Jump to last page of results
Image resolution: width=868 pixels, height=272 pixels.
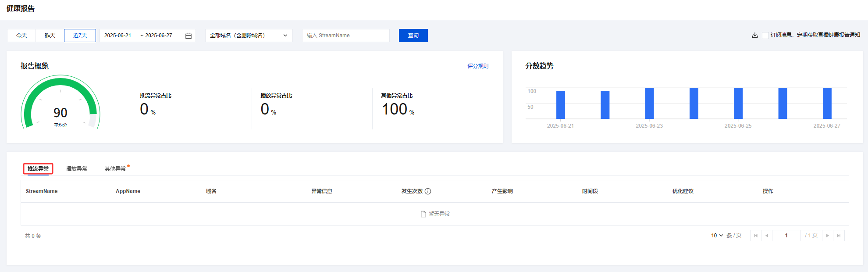point(838,236)
